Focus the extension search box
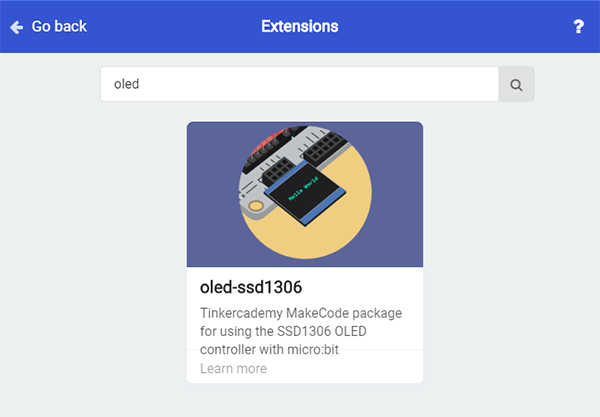Image resolution: width=600 pixels, height=417 pixels. pos(300,84)
